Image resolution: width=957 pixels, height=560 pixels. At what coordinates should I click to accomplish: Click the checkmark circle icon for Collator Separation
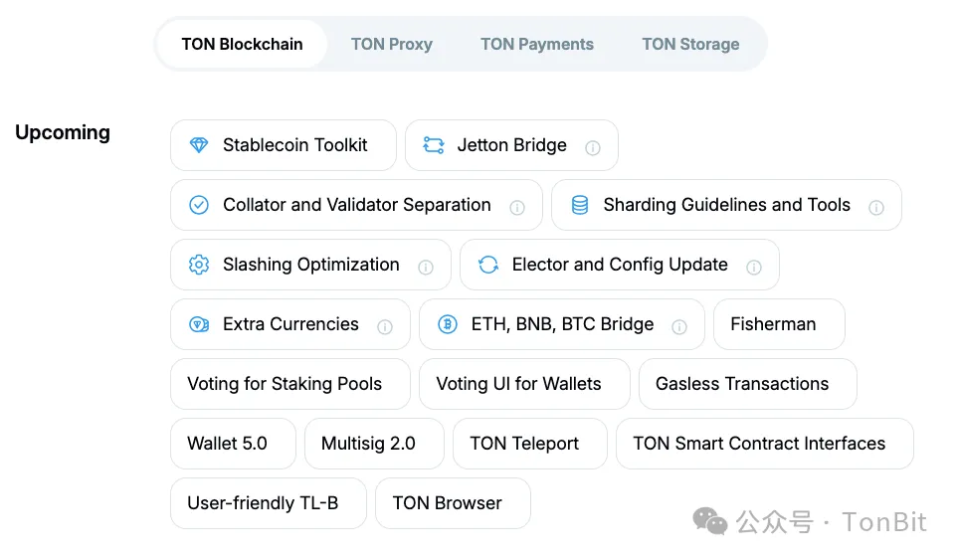pyautogui.click(x=199, y=205)
